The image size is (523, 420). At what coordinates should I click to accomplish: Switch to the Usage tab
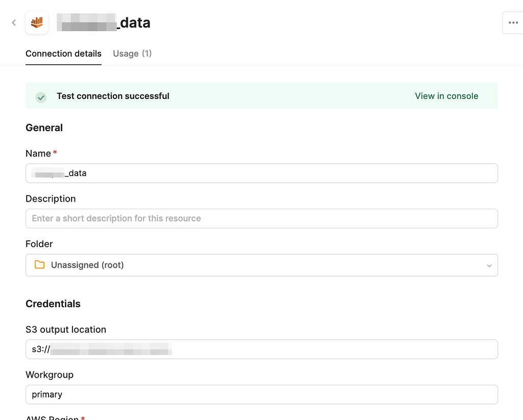(132, 54)
